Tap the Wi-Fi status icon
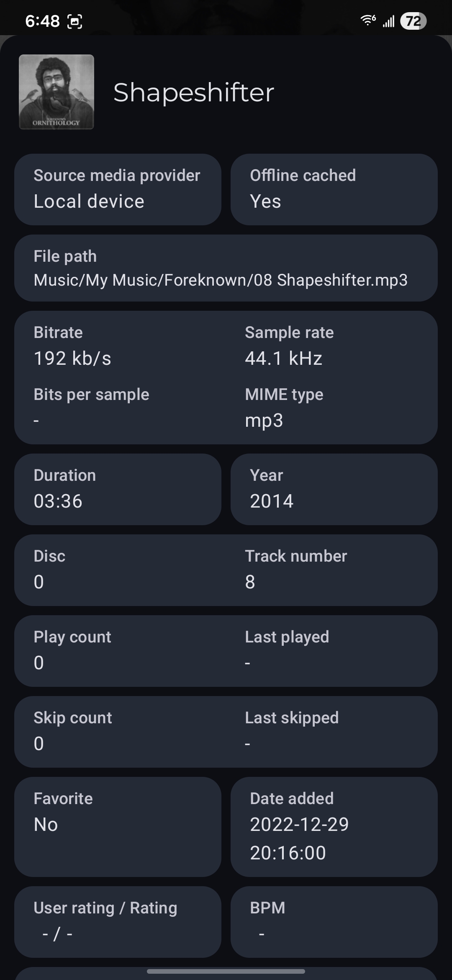Viewport: 452px width, 980px height. (368, 20)
